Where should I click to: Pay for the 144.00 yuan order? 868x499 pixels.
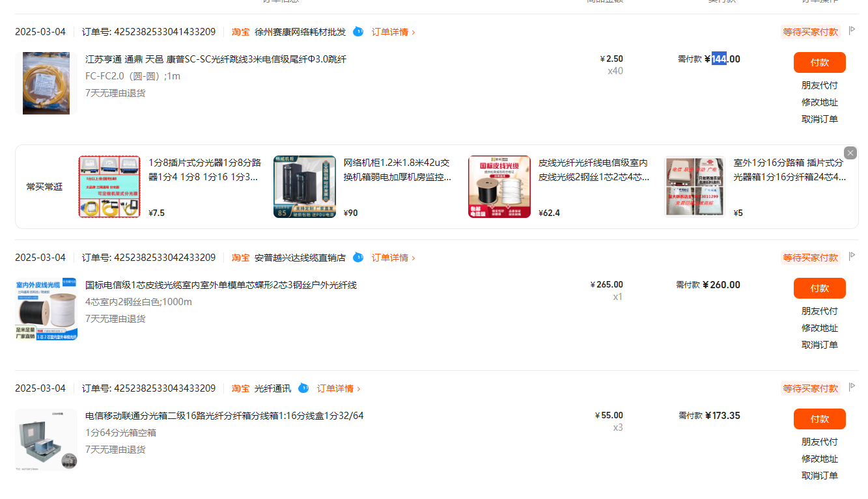819,62
